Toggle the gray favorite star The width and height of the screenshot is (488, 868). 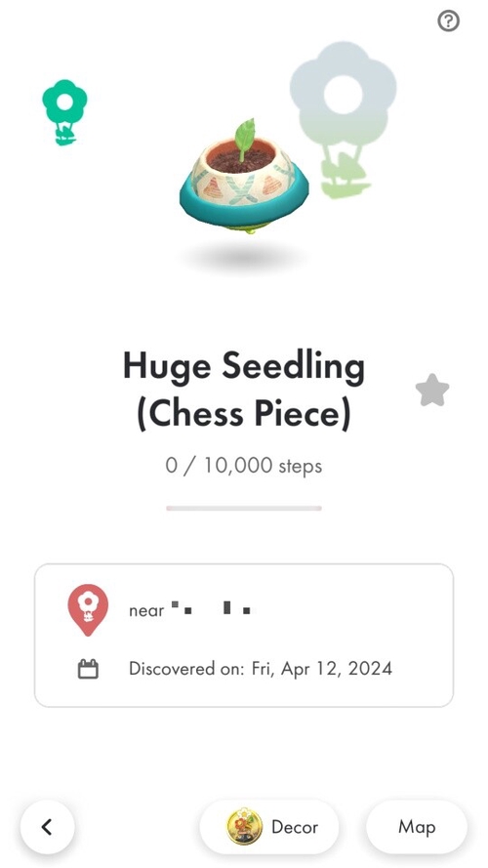(x=432, y=391)
